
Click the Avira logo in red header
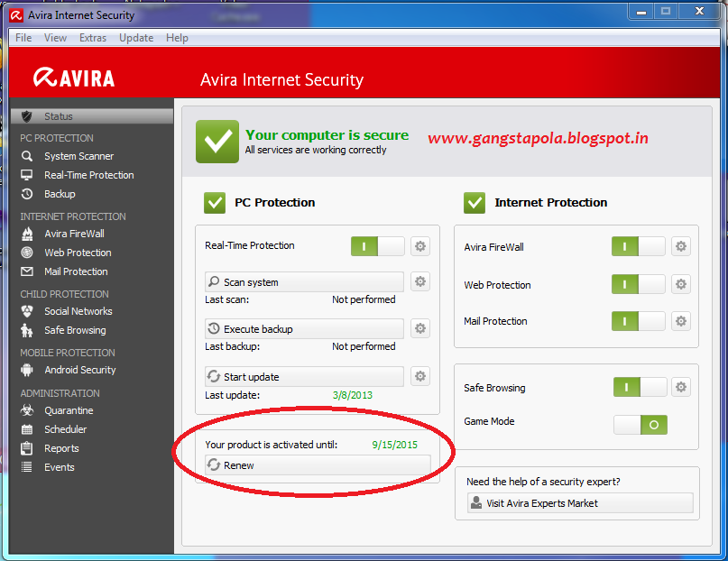[74, 78]
